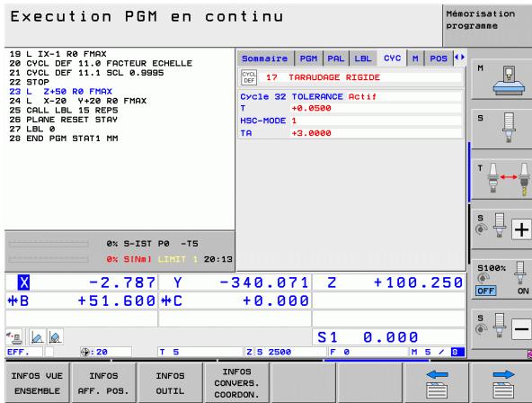Image resolution: width=532 pixels, height=403 pixels.
Task: Open the M status tab
Action: tap(415, 58)
